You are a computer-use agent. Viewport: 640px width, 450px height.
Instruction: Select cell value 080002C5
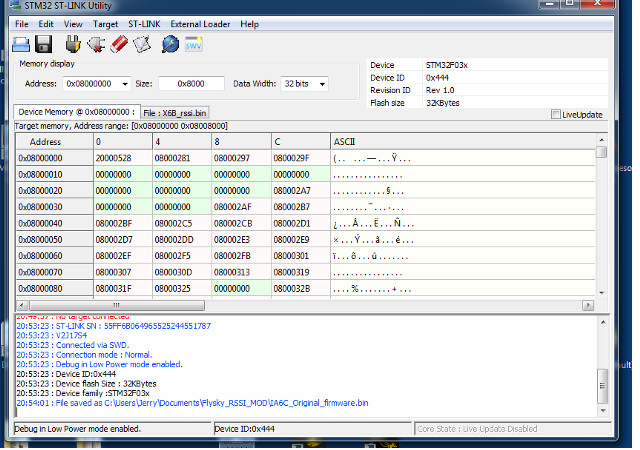pos(182,223)
